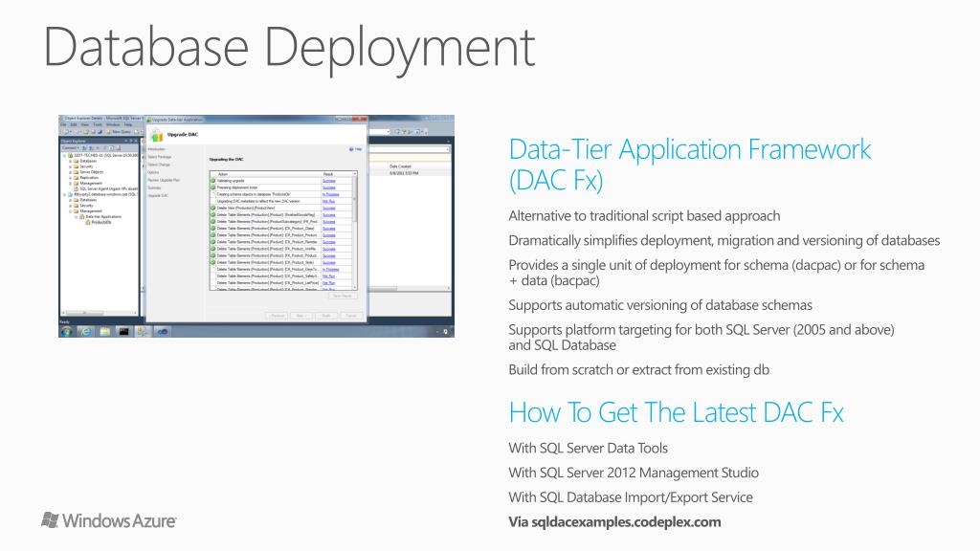Click 'Via sqldacexamples.codeplex.com' text

615,521
